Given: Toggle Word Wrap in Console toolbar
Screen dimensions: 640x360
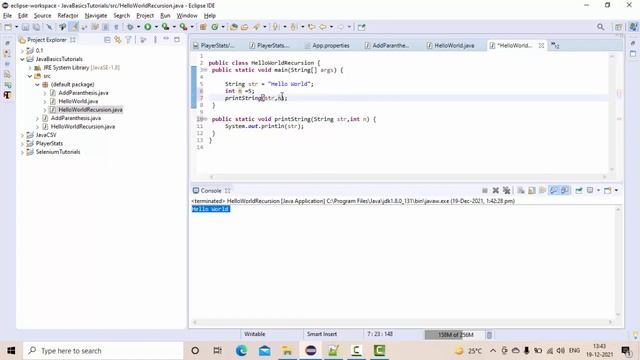Looking at the screenshot, I should pyautogui.click(x=542, y=191).
